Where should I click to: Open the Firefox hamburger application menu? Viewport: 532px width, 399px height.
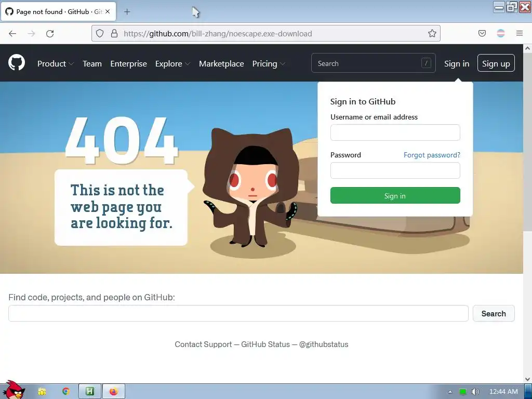pos(520,33)
